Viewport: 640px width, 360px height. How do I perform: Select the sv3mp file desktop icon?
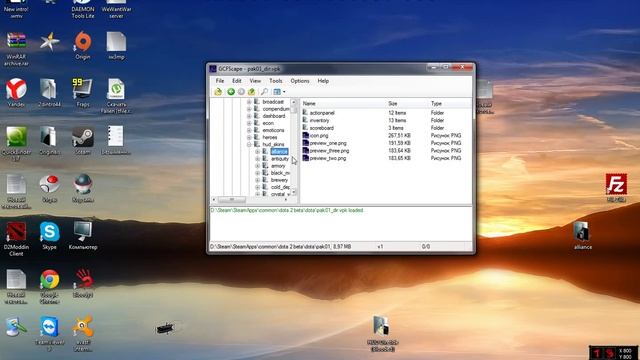coord(116,46)
